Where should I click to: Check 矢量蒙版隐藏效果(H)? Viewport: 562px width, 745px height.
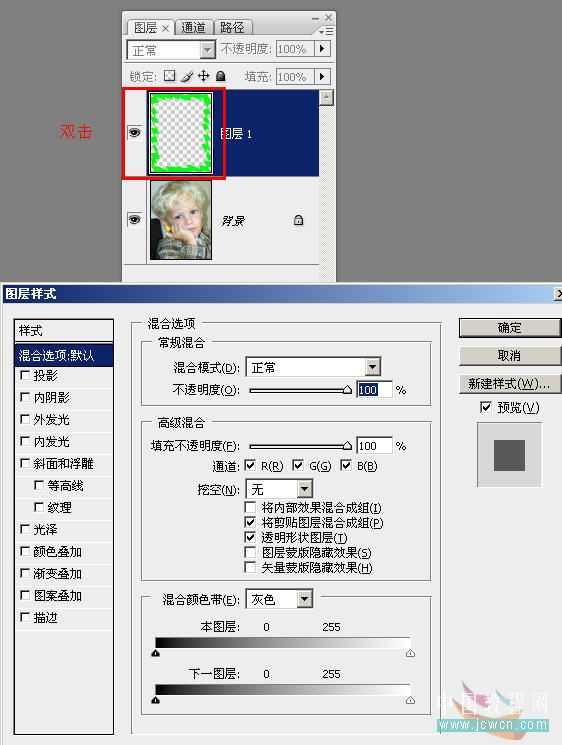250,567
